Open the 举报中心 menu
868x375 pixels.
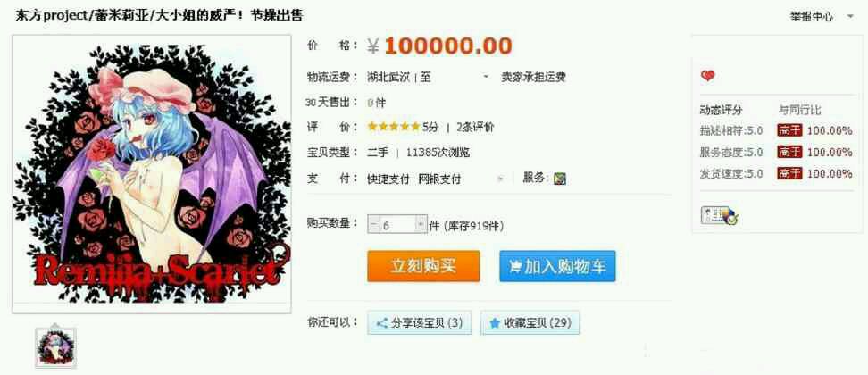[x=811, y=17]
